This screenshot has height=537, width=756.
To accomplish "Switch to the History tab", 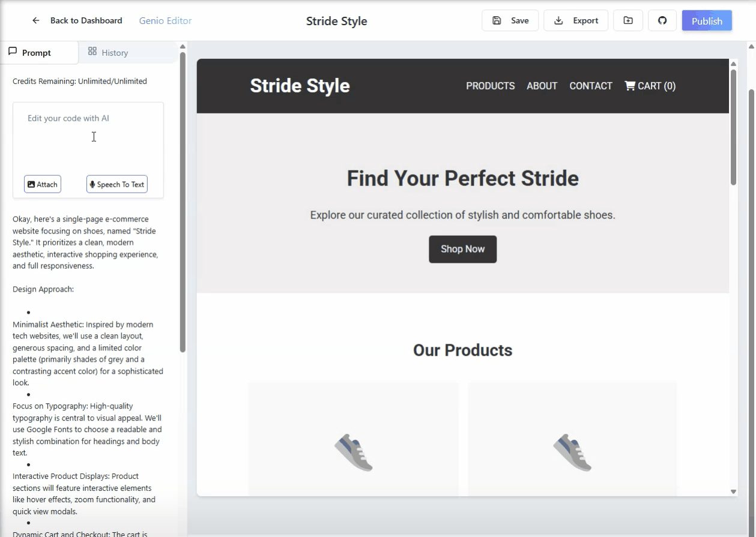I will click(x=108, y=53).
